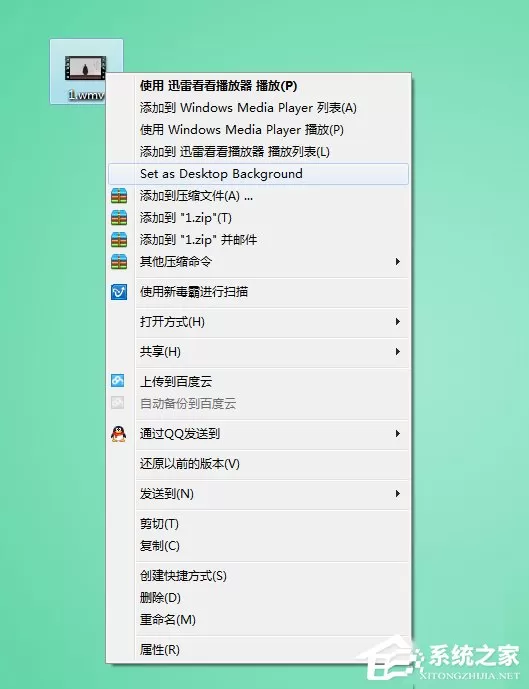Click the archive icon beside 其他压缩命令
The height and width of the screenshot is (689, 529).
click(x=119, y=261)
